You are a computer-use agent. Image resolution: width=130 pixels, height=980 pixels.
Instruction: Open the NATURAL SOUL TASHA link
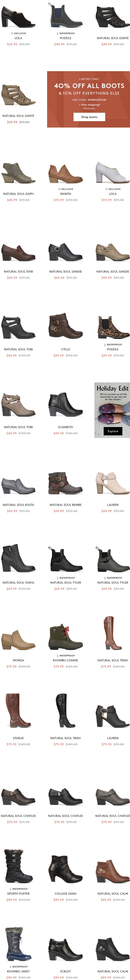pyautogui.click(x=18, y=582)
